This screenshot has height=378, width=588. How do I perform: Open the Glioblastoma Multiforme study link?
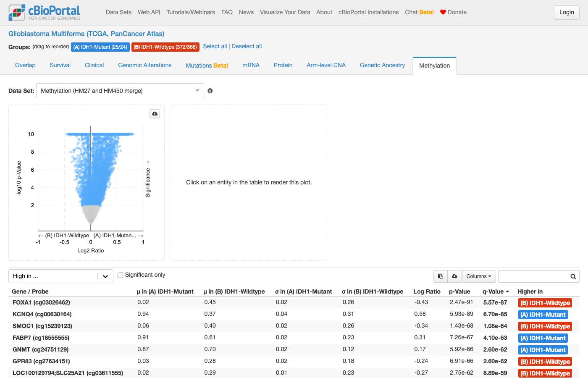tap(86, 34)
